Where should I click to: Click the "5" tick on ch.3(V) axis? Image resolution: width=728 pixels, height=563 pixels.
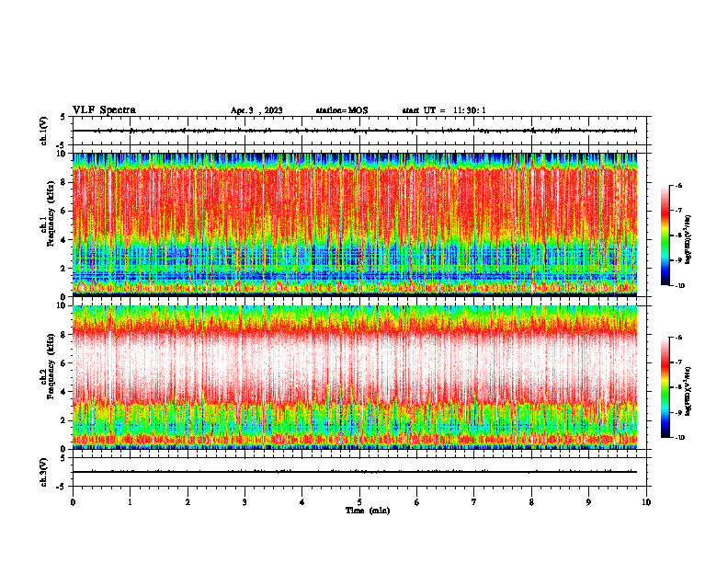(64, 458)
